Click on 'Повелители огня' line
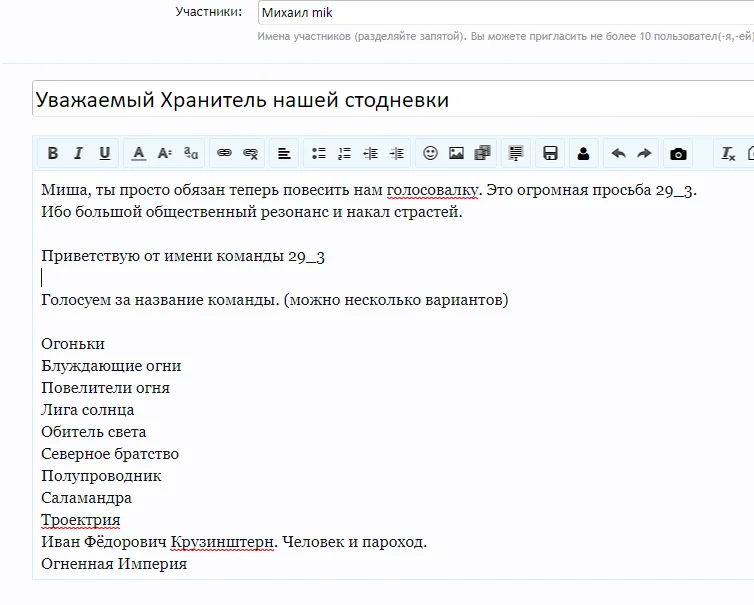The height and width of the screenshot is (605, 754). [x=105, y=388]
